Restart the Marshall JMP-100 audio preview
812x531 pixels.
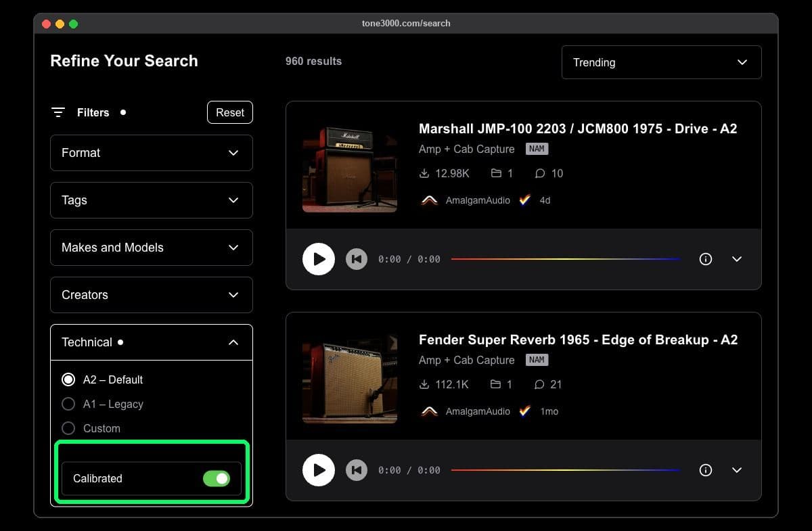pyautogui.click(x=357, y=259)
